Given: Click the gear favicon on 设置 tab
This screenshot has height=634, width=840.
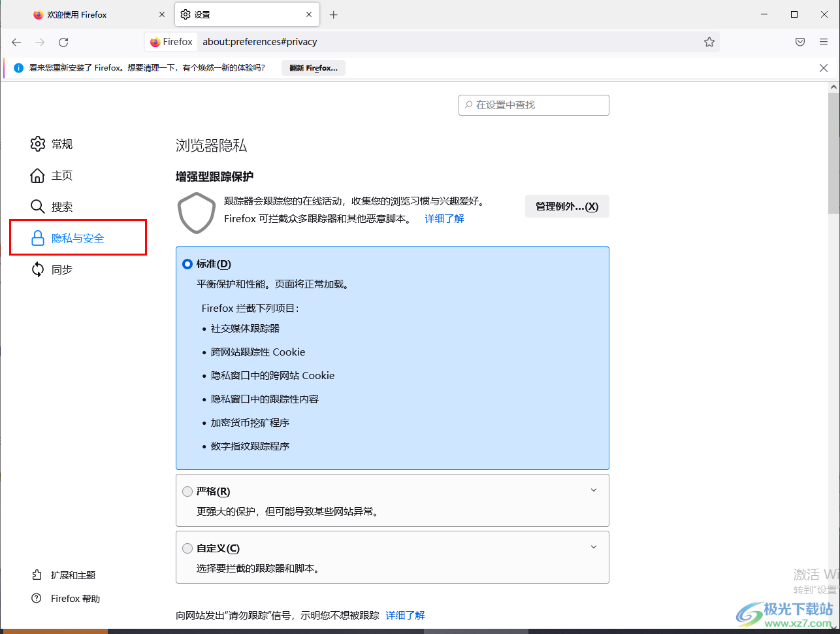Looking at the screenshot, I should 186,14.
